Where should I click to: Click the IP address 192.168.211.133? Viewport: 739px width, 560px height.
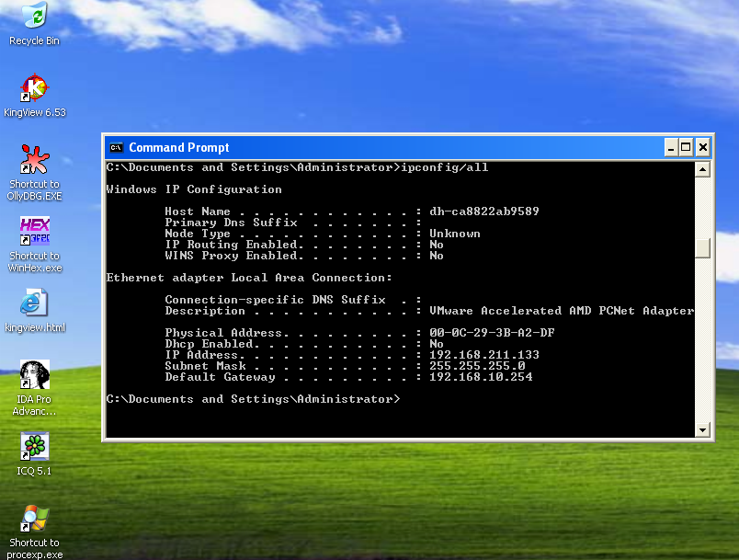coord(484,354)
